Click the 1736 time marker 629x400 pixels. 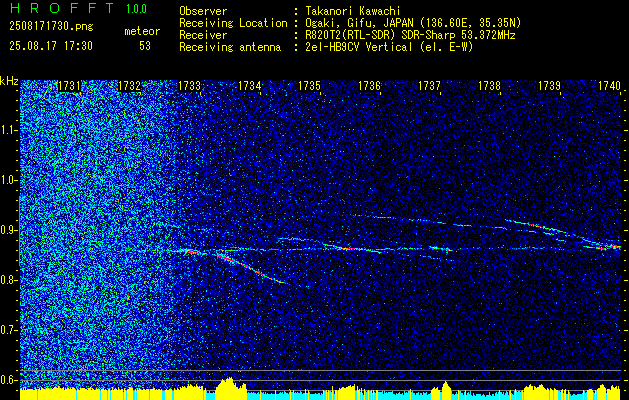point(369,86)
